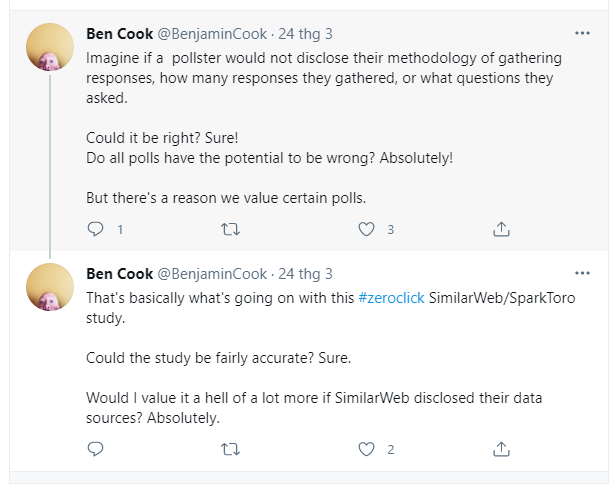Share the first tweet about pollsters
The height and width of the screenshot is (484, 611).
coord(502,229)
